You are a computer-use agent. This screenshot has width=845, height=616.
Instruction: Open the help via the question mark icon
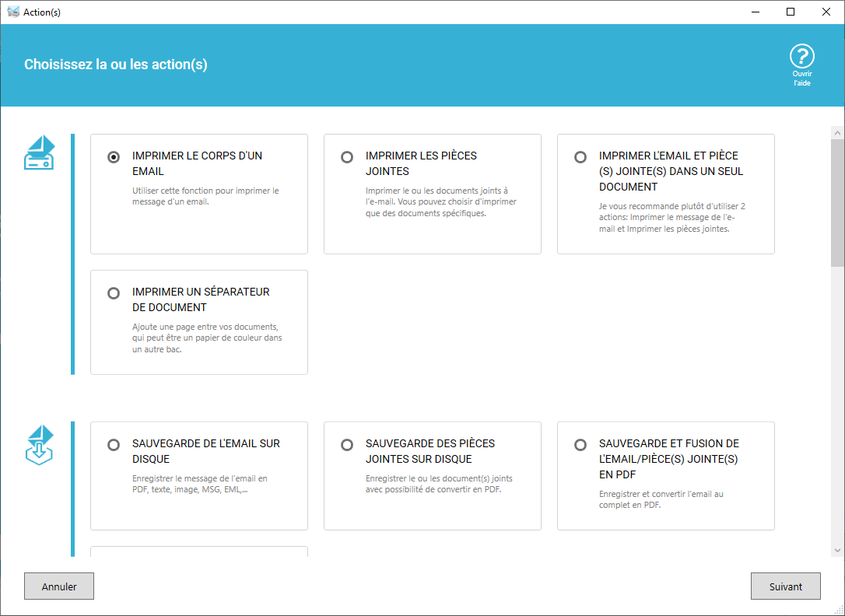pos(802,54)
